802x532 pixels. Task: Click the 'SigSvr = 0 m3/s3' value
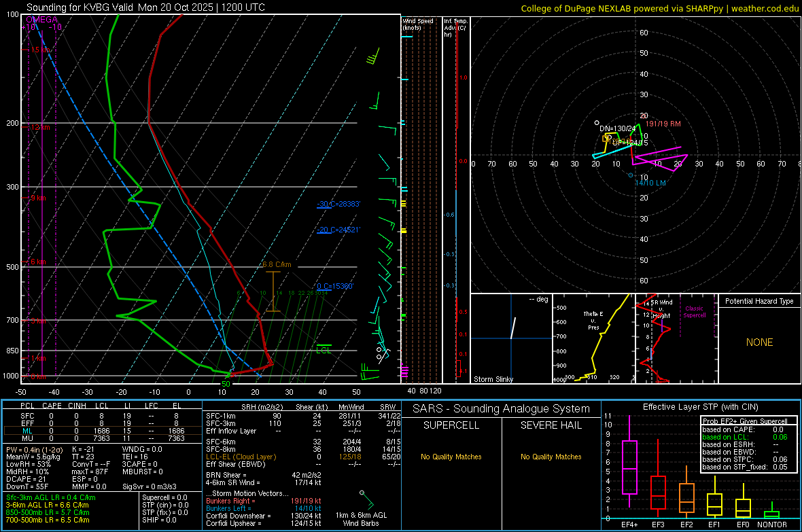150,486
